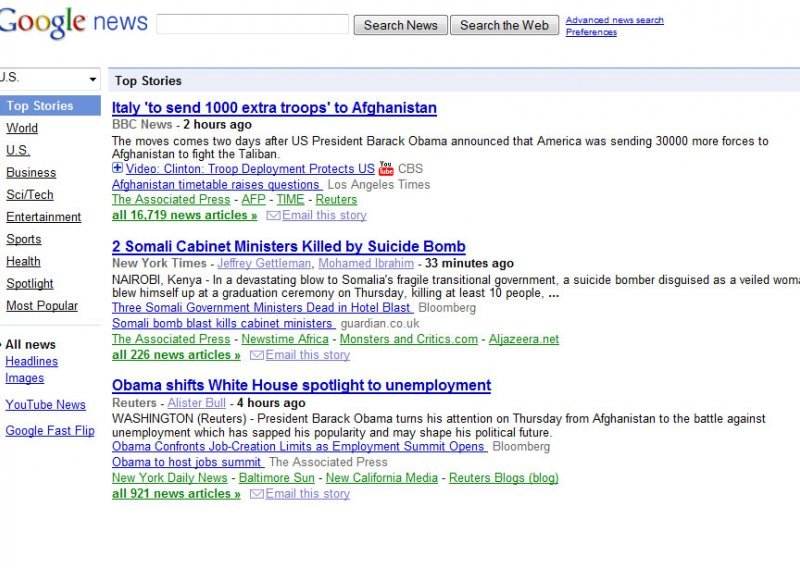
Task: Open the U.S. section link
Action: tap(18, 150)
